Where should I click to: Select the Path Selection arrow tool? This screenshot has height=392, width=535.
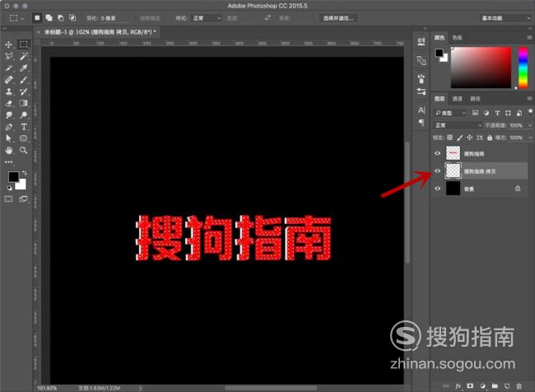[8, 138]
